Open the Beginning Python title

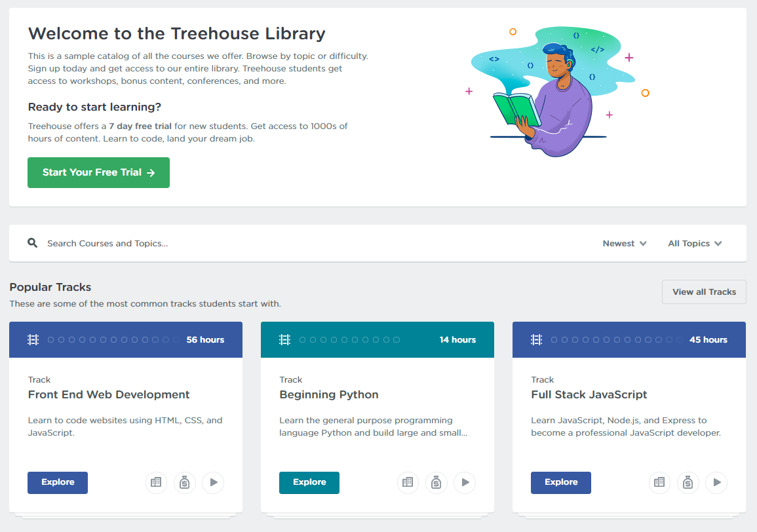point(329,394)
